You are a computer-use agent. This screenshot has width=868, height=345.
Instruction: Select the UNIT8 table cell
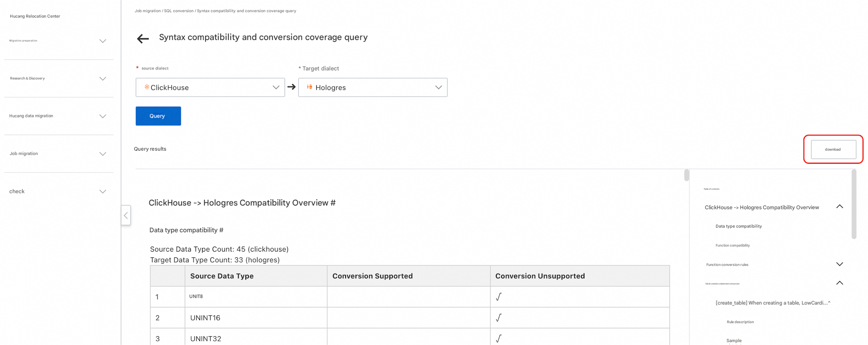pyautogui.click(x=256, y=297)
